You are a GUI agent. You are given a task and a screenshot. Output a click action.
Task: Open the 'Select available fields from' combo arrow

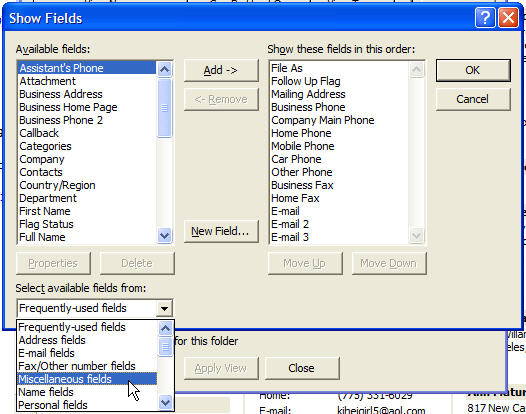pyautogui.click(x=164, y=308)
